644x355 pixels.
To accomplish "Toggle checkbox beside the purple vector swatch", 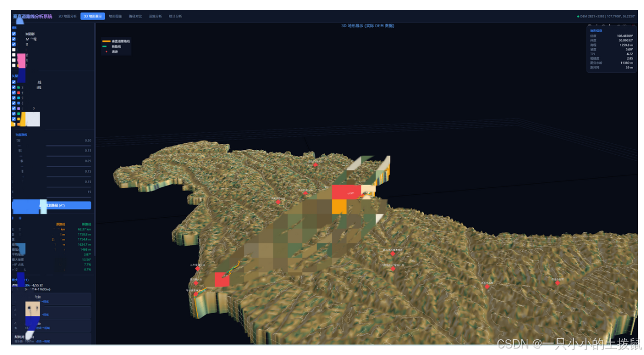I will (x=14, y=109).
